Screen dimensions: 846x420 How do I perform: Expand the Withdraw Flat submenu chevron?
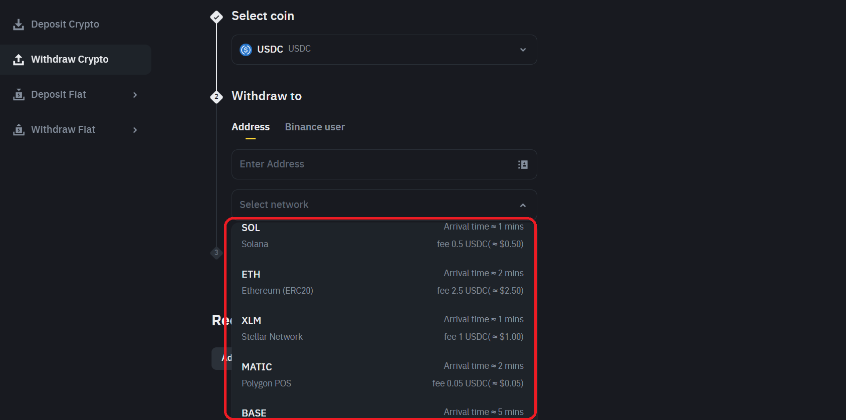tap(135, 130)
